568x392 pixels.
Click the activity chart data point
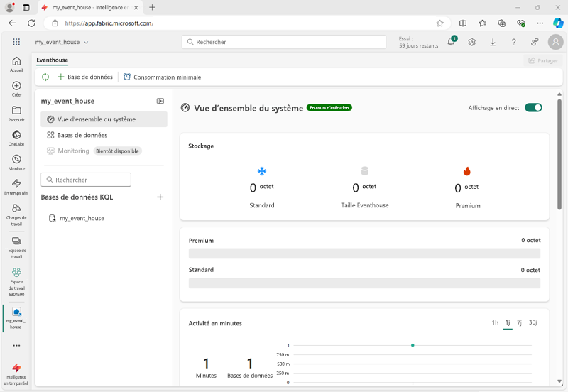[x=413, y=345]
